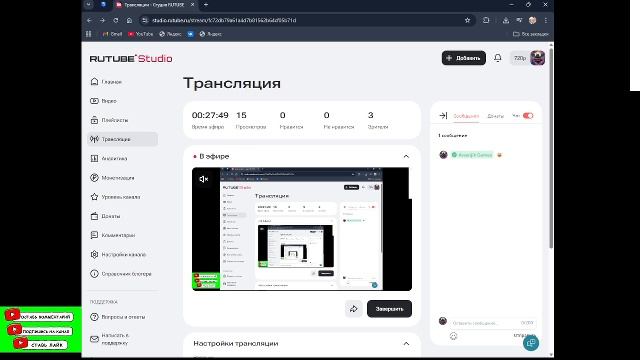Click the Вопросы и ответы question icon
The height and width of the screenshot is (360, 640).
click(x=94, y=317)
